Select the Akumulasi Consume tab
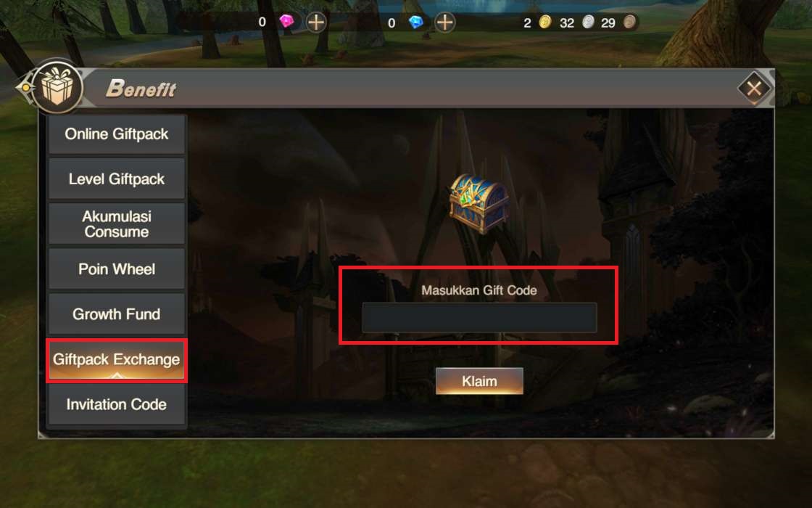 tap(117, 224)
